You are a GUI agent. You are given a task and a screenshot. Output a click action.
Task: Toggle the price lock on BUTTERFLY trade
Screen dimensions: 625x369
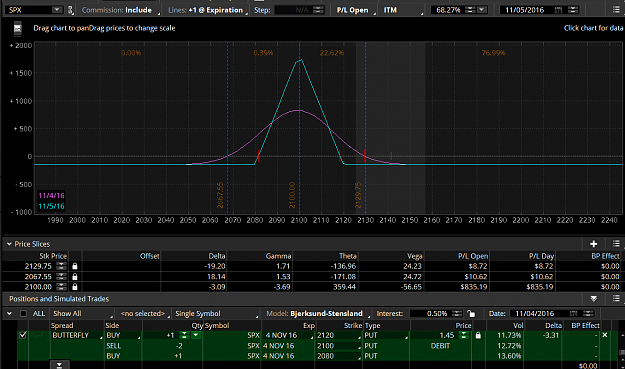point(478,336)
